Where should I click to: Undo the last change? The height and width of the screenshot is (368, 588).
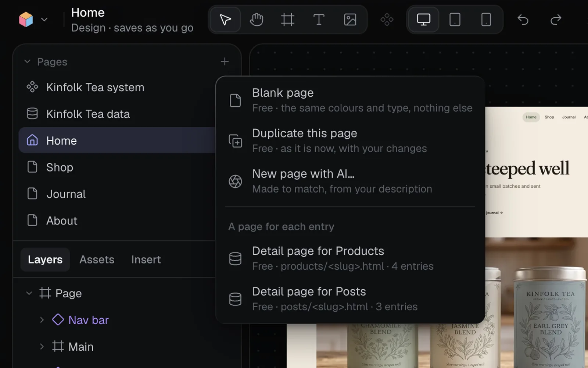pyautogui.click(x=523, y=20)
